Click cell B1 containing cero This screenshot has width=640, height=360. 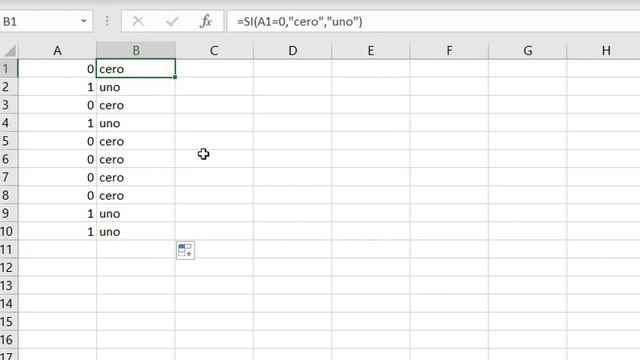[x=136, y=69]
